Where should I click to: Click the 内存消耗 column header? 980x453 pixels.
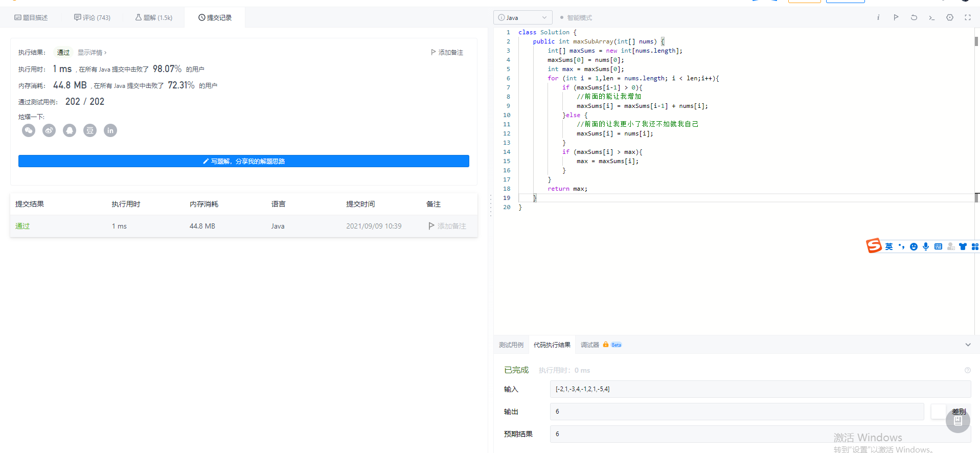(204, 204)
